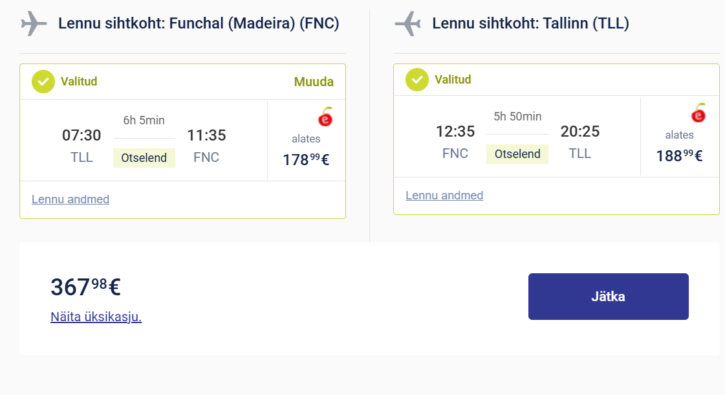Screen dimensions: 725x395
Task: Click the green checkmark on the Tallinn flight card
Action: click(417, 80)
